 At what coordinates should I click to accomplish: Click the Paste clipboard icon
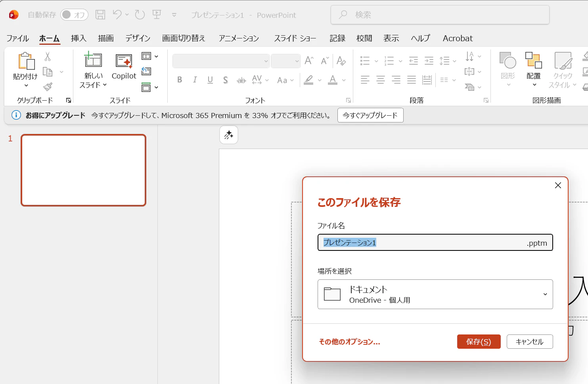(26, 61)
